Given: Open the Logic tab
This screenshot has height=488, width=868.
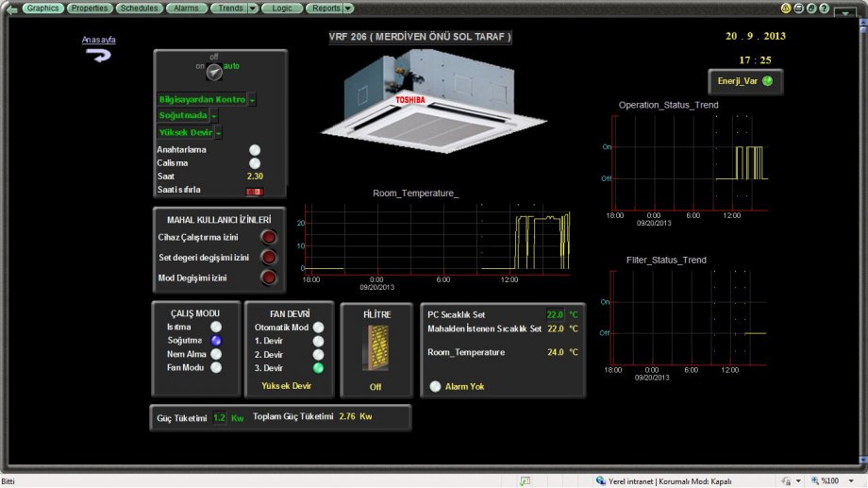Looking at the screenshot, I should click(282, 8).
